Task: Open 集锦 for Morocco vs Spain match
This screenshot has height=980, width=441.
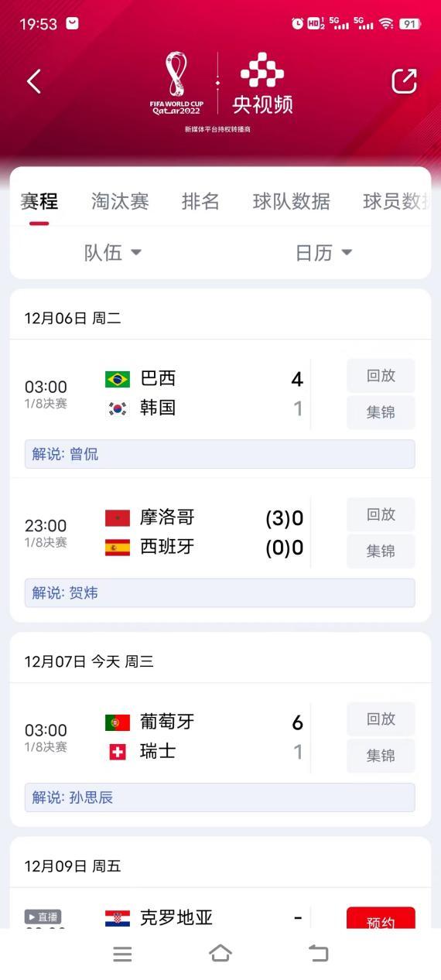Action: point(381,551)
